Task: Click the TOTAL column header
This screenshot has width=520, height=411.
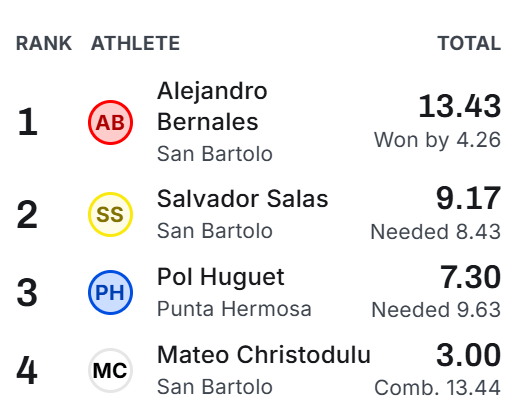Action: [x=469, y=43]
